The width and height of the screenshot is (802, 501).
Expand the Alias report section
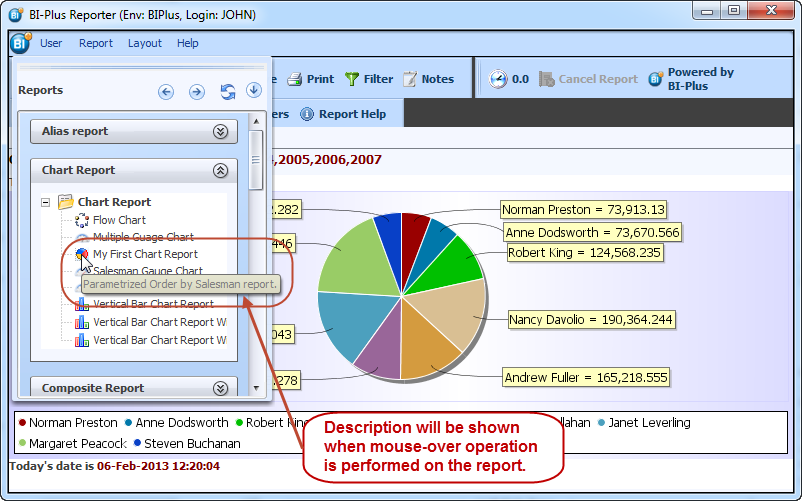pos(220,131)
